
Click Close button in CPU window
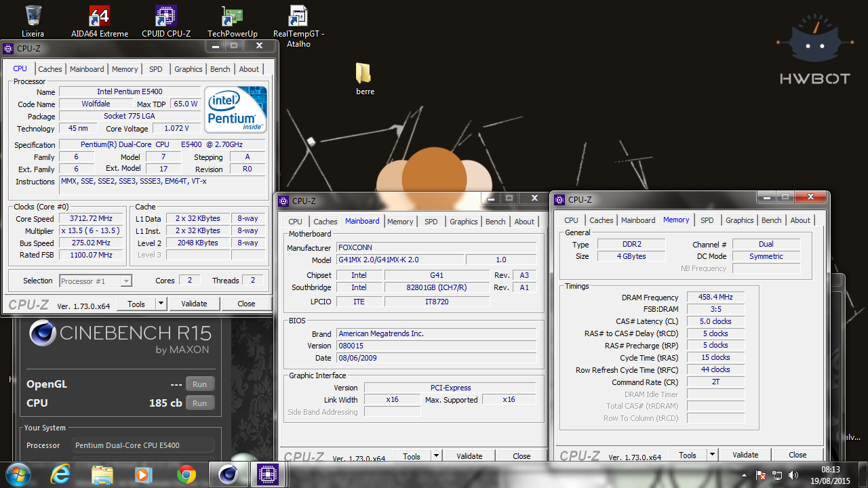[246, 304]
